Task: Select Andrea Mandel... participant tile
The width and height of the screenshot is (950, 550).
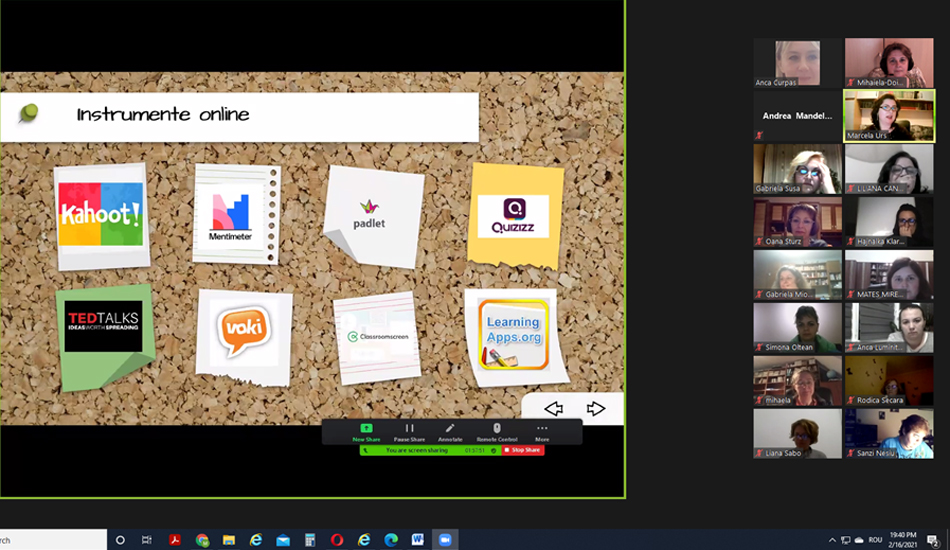Action: (x=797, y=116)
